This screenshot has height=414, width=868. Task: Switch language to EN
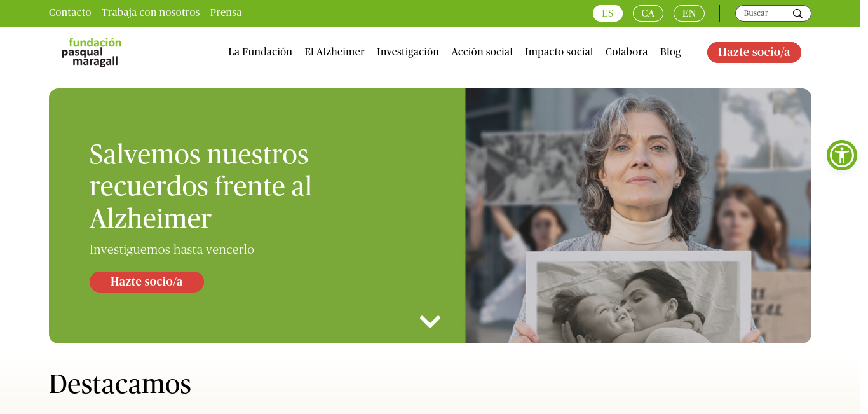[689, 13]
